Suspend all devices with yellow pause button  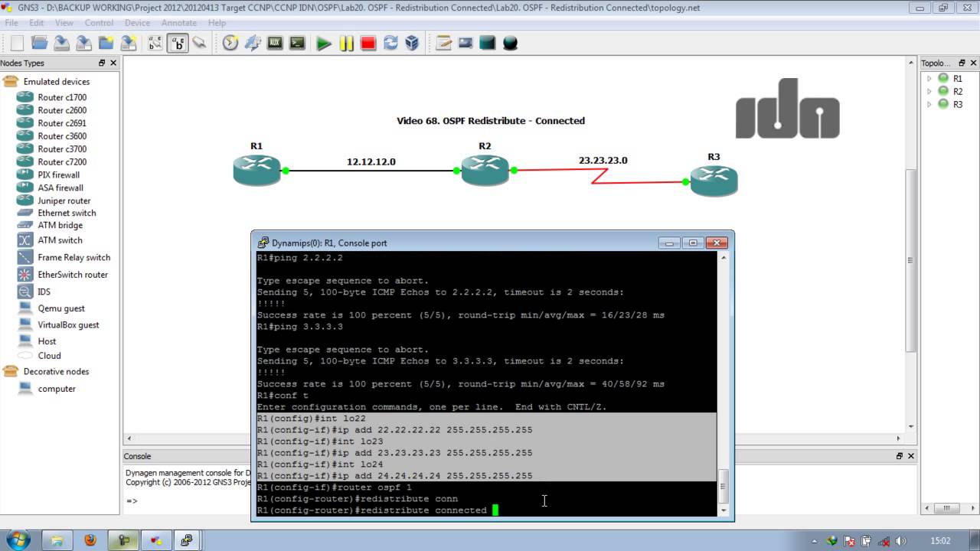click(346, 43)
